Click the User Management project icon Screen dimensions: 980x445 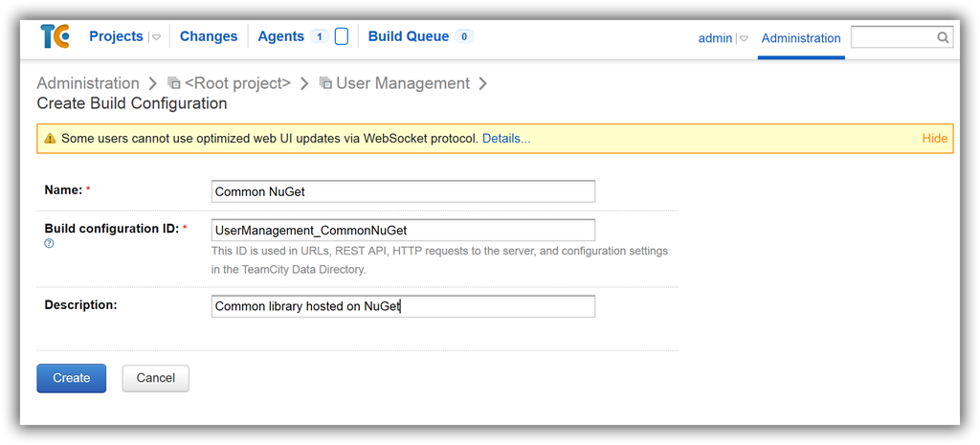click(x=325, y=83)
